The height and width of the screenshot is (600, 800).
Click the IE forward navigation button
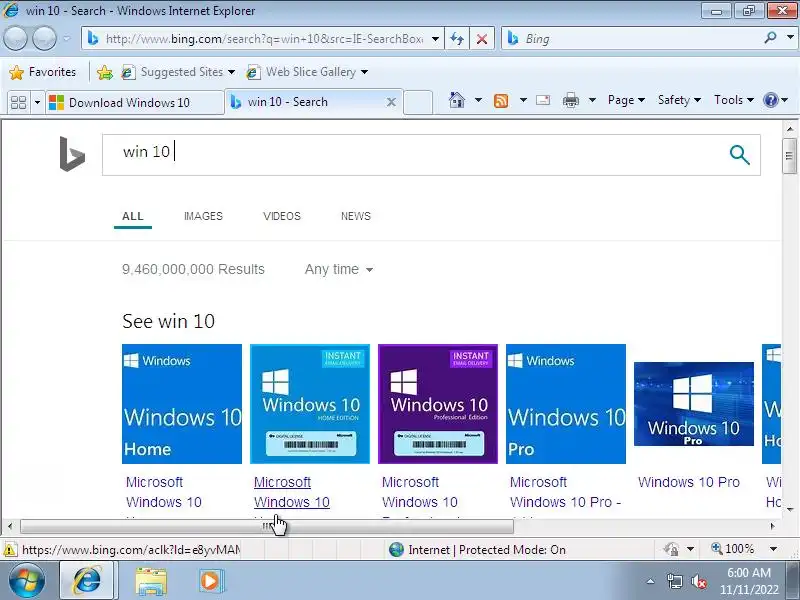coord(44,39)
